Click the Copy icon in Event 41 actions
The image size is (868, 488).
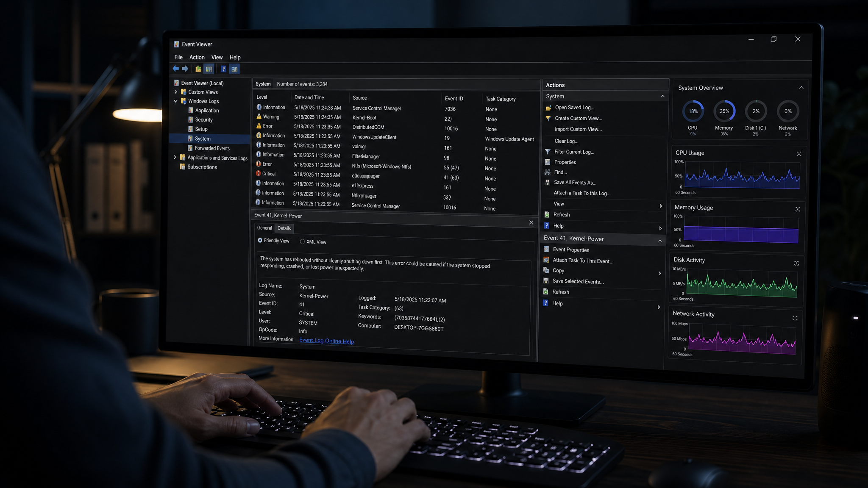(546, 270)
